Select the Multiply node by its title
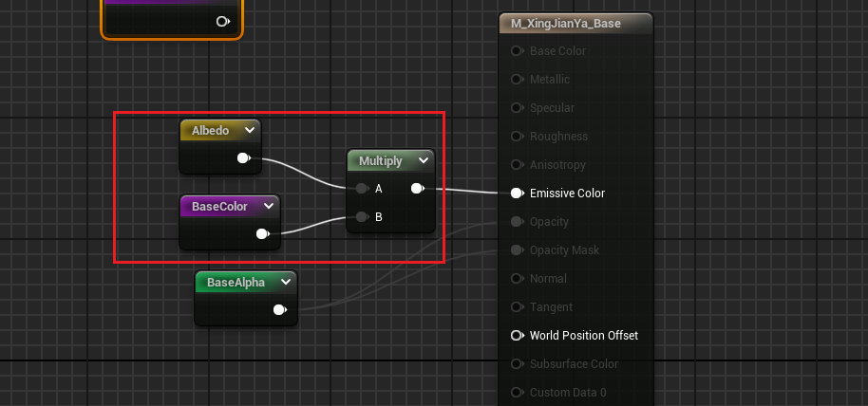 380,161
